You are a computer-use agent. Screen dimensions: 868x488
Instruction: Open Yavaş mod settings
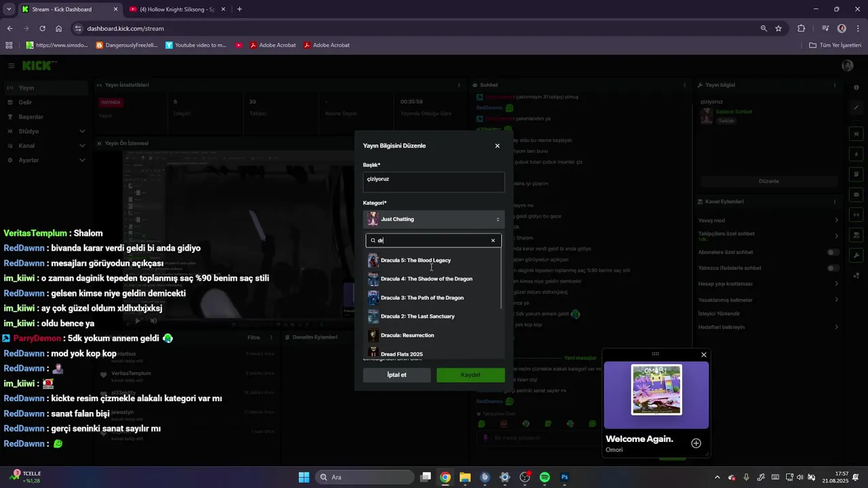pyautogui.click(x=768, y=220)
